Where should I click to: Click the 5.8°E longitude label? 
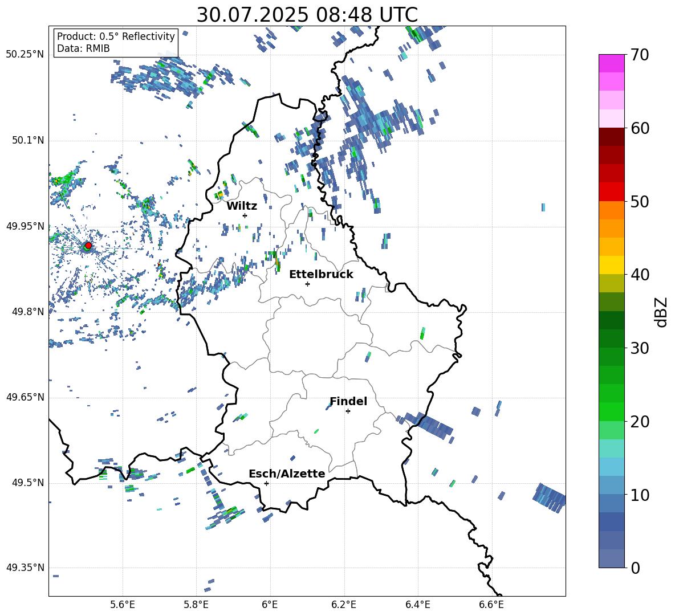tap(196, 605)
